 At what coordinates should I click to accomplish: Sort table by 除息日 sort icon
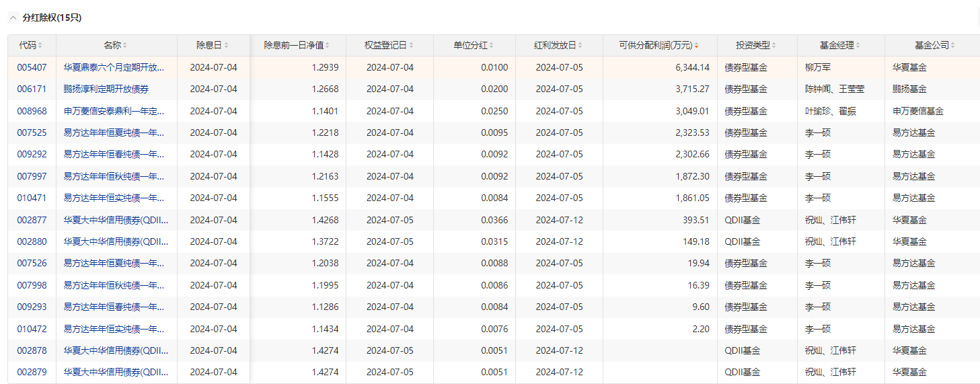(226, 46)
